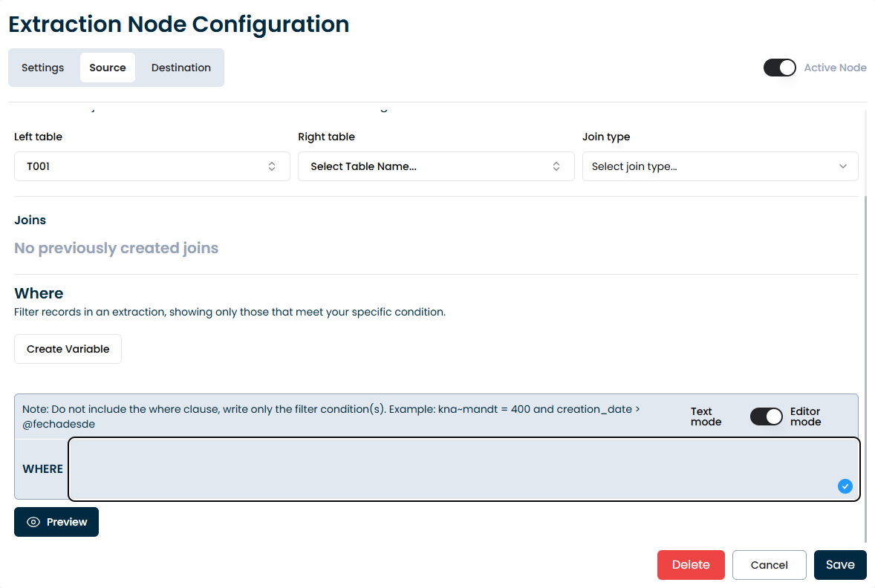This screenshot has height=588, width=875.
Task: Click the Text mode label
Action: 706,416
